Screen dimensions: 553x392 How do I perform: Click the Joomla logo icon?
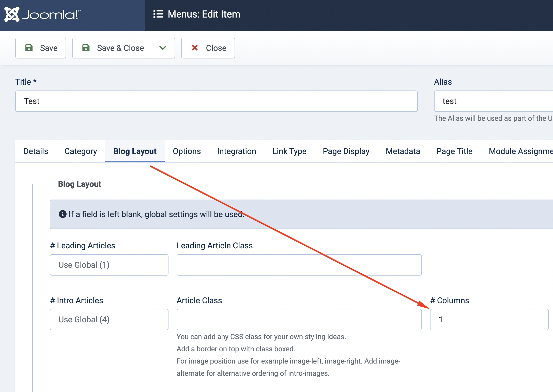click(x=12, y=14)
